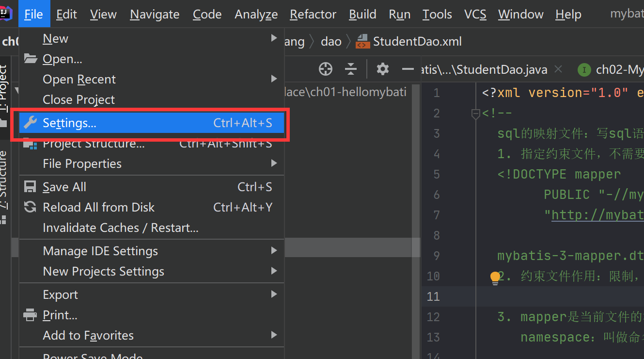The image size is (644, 359).
Task: Expand Manage IDE Settings submenu
Action: pyautogui.click(x=152, y=251)
